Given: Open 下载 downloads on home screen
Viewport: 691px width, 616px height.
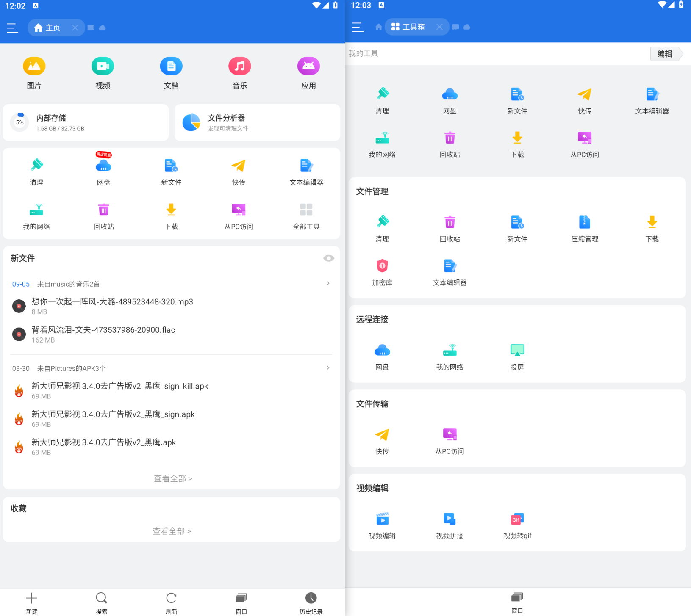Looking at the screenshot, I should pyautogui.click(x=171, y=216).
